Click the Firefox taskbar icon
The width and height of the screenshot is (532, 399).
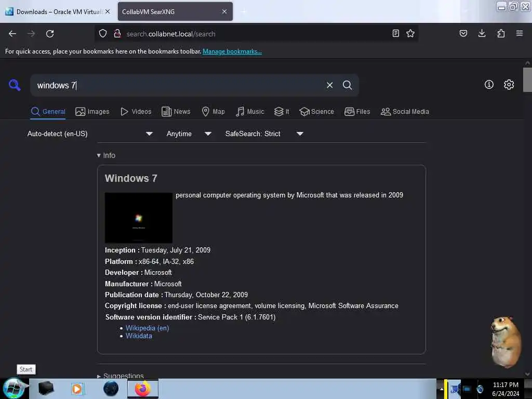coord(143,389)
